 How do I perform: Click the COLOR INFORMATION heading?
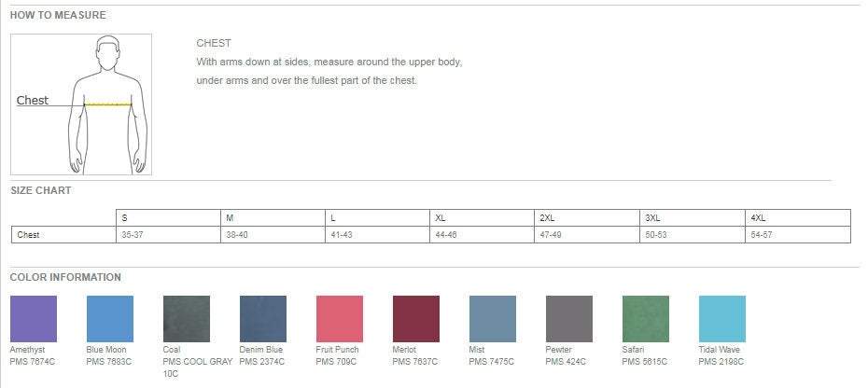[65, 277]
